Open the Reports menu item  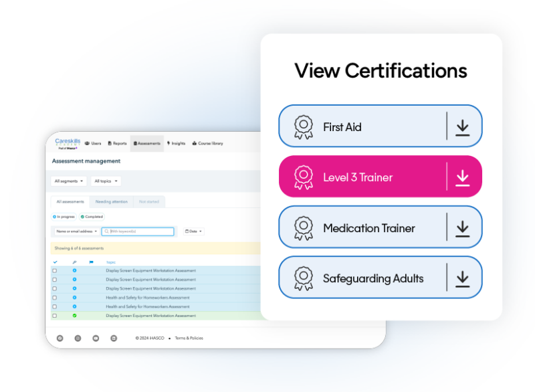click(x=117, y=143)
